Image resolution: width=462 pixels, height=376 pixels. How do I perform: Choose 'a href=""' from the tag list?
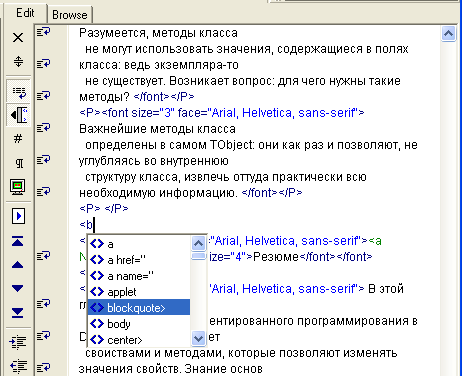click(139, 260)
